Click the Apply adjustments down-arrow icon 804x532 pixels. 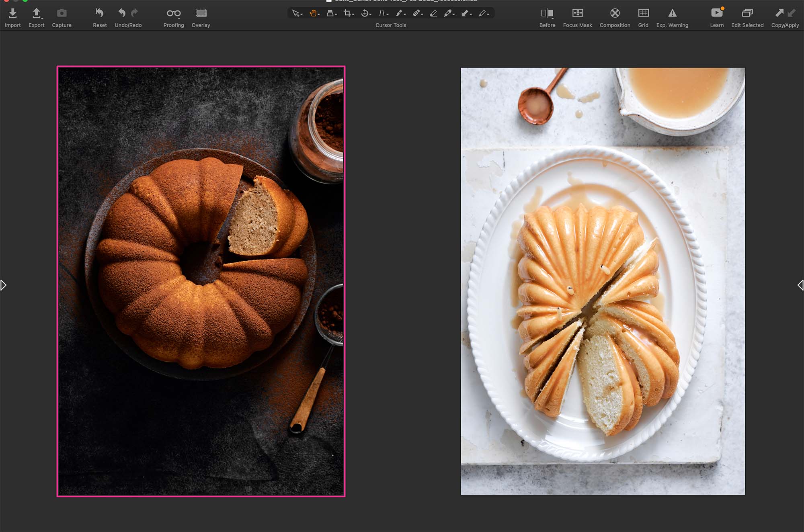click(792, 13)
